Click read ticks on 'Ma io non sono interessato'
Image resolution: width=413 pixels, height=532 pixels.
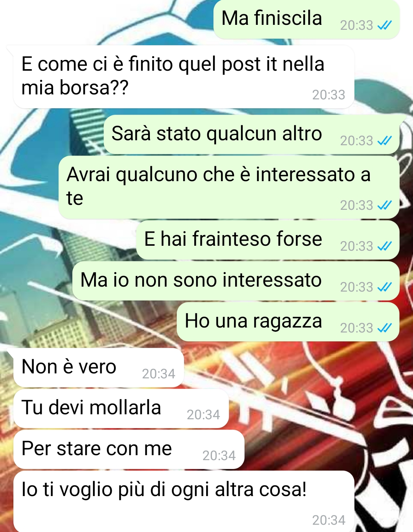[x=384, y=287]
